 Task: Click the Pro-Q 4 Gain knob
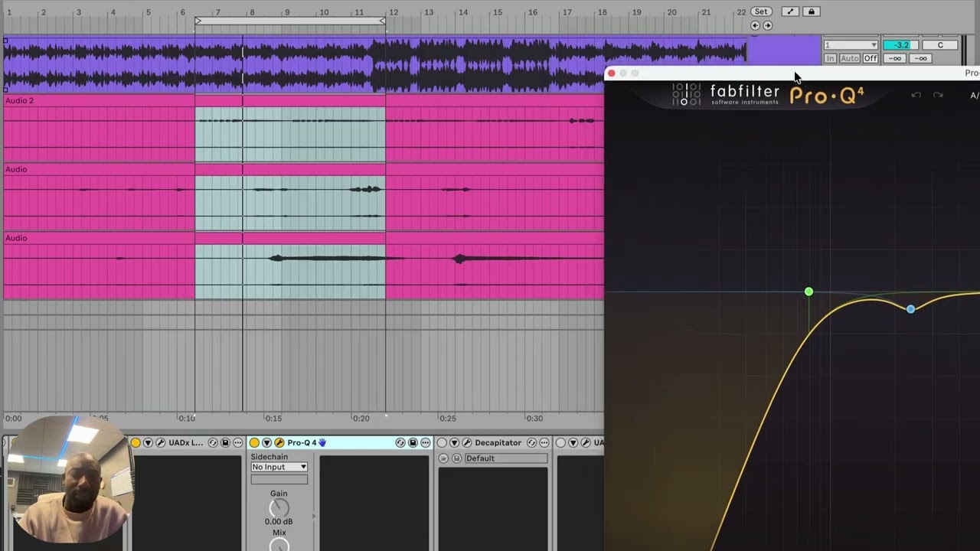click(279, 508)
